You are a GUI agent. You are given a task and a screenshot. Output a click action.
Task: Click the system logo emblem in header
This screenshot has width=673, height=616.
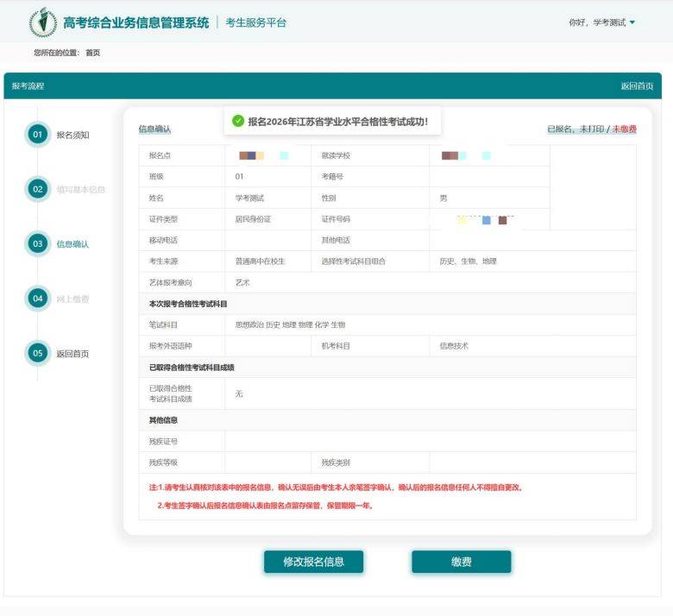(x=42, y=23)
